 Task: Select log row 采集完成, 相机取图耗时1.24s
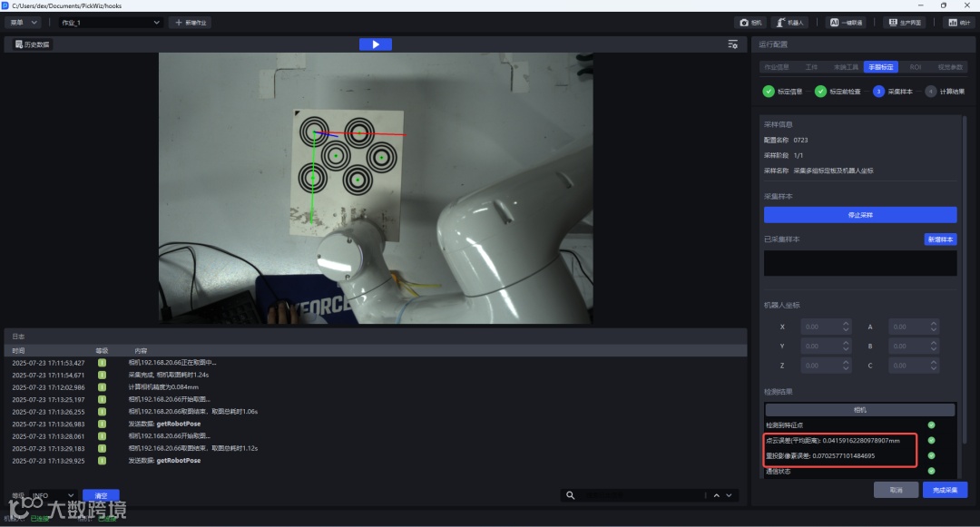(375, 376)
